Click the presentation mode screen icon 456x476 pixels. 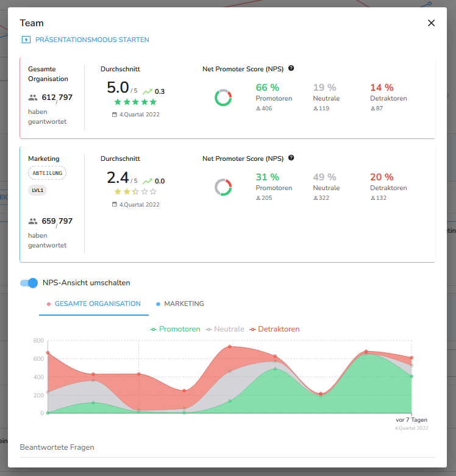tap(26, 40)
